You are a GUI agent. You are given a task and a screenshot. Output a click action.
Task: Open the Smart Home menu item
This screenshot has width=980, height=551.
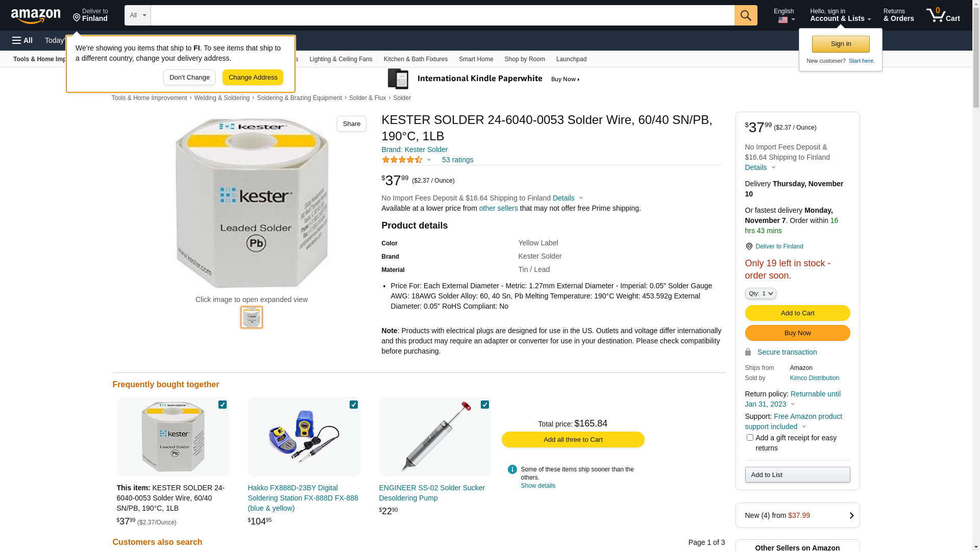pos(476,59)
